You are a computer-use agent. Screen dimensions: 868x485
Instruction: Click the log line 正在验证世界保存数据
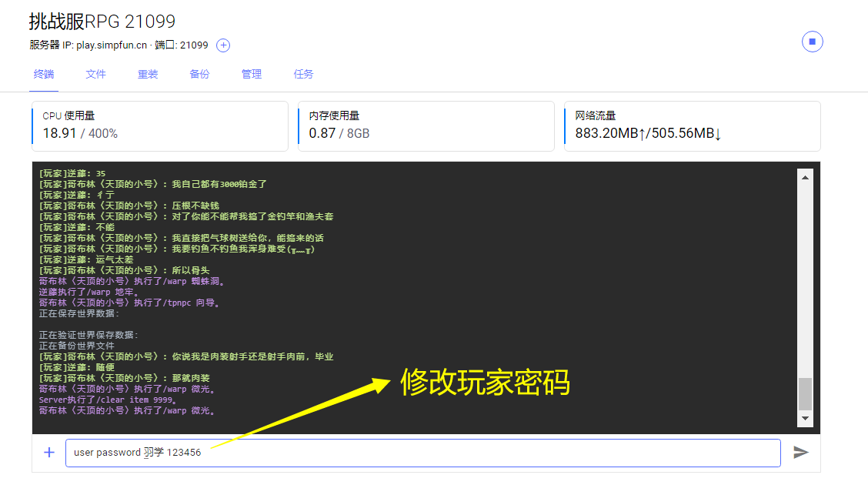88,336
